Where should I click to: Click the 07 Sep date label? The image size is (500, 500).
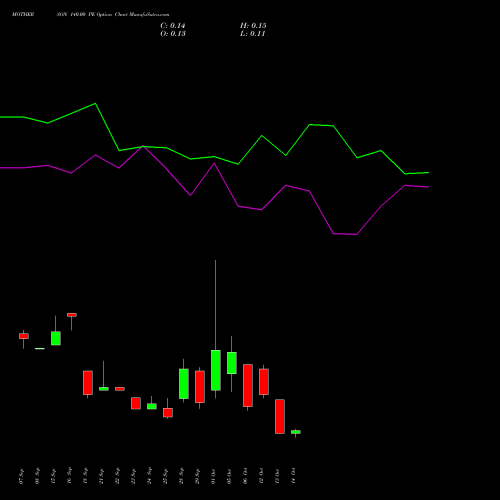[22, 476]
